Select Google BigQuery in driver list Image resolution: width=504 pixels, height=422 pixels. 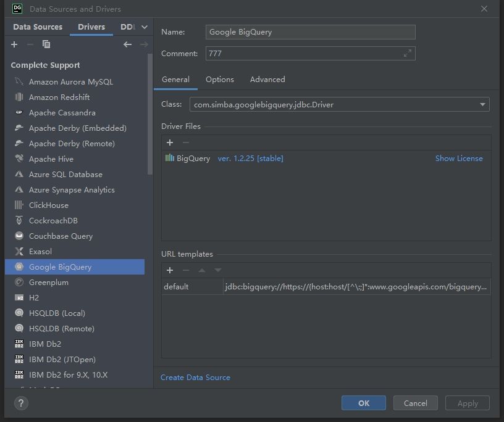pos(75,267)
